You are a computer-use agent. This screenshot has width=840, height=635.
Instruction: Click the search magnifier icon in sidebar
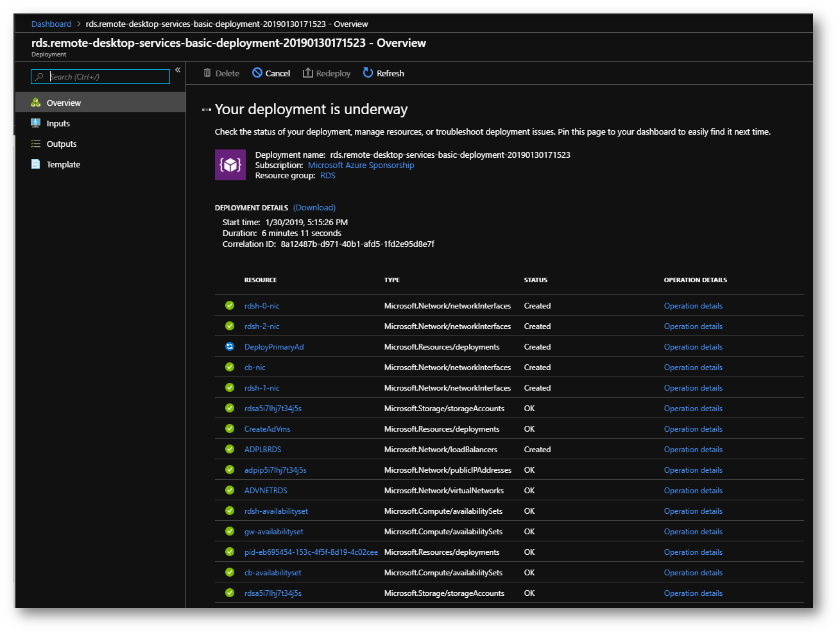(40, 77)
